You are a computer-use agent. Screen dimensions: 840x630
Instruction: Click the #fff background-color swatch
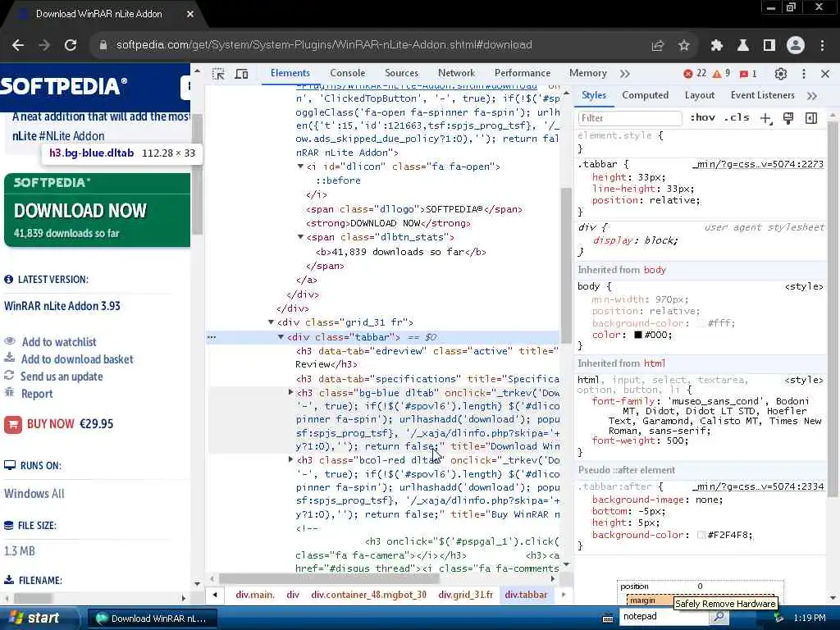(x=701, y=323)
